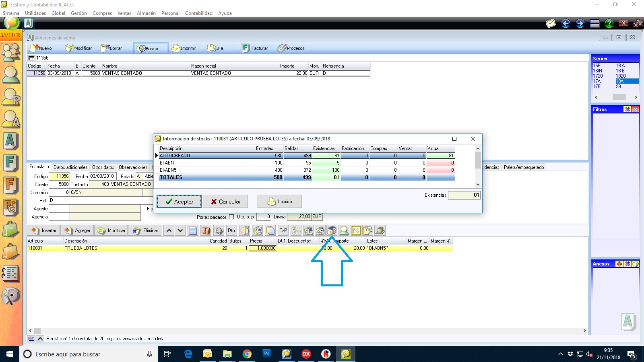This screenshot has height=362, width=644.
Task: Select the BI-ABN row in stock table
Action: 307,163
